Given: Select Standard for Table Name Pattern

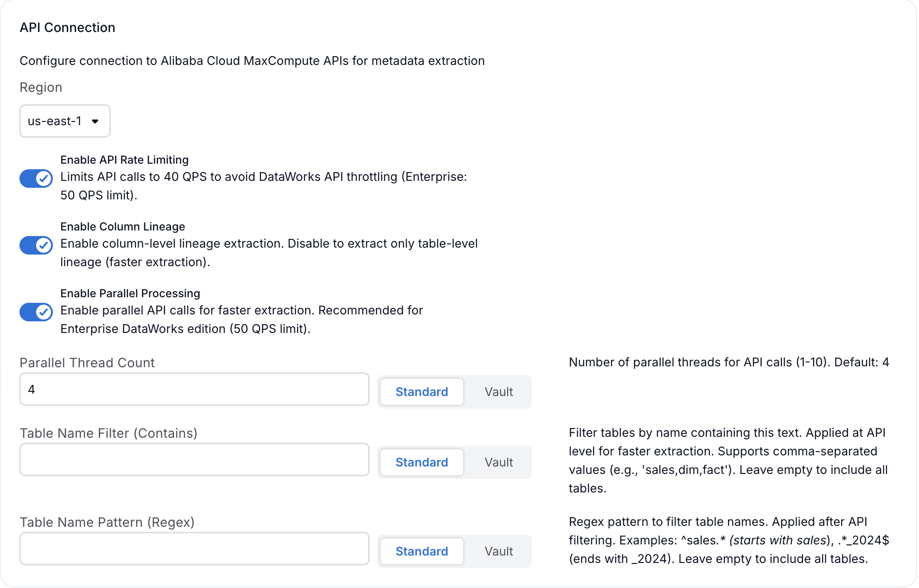Looking at the screenshot, I should [421, 551].
